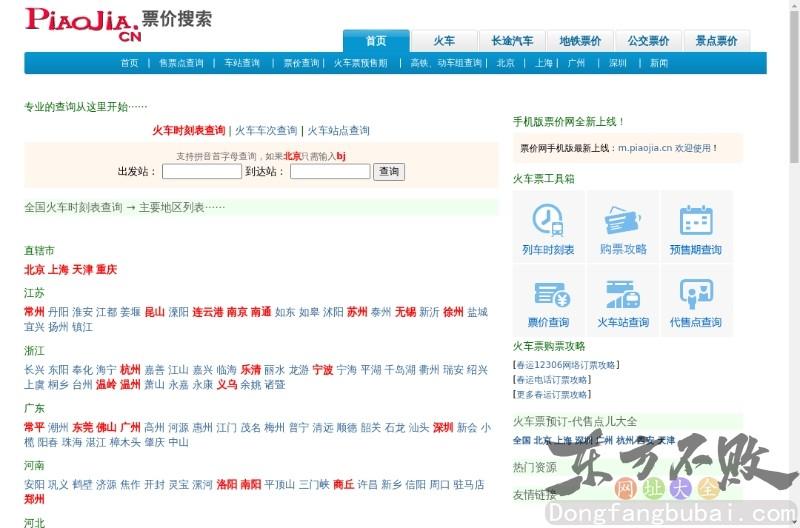Click the 出发站 departure station field
This screenshot has width=800, height=528.
pos(202,171)
